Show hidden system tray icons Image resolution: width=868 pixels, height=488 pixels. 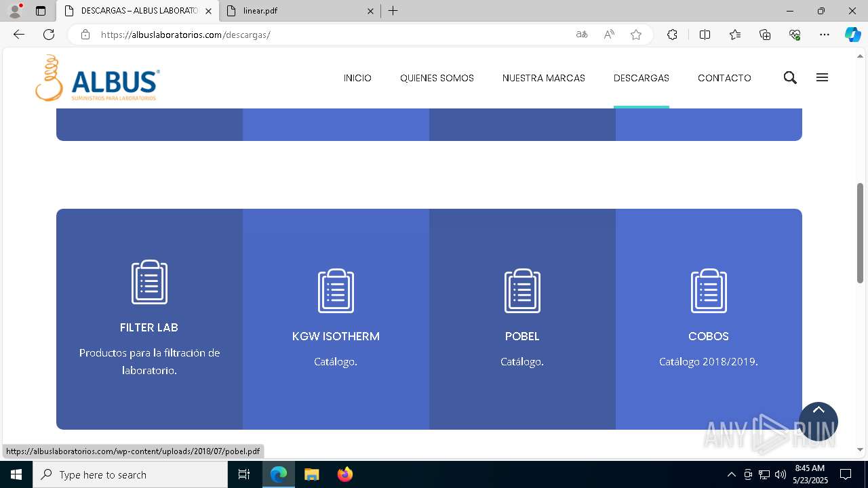(x=731, y=474)
